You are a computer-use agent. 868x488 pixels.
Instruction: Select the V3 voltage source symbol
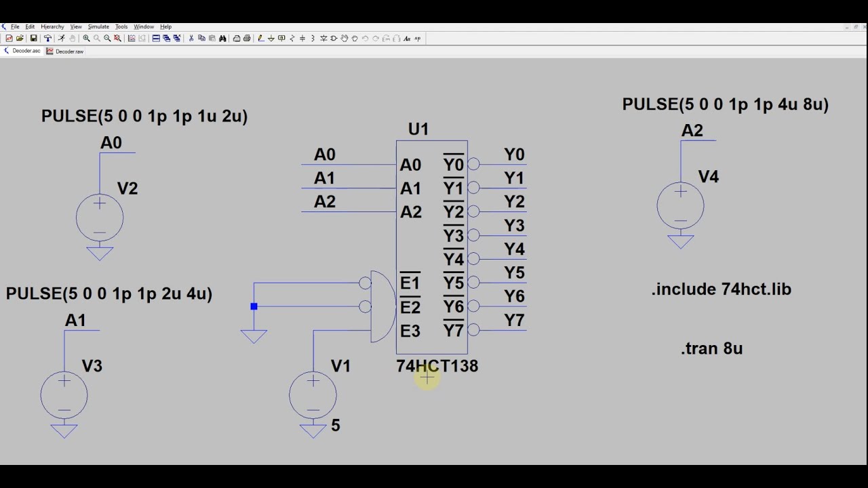point(64,396)
